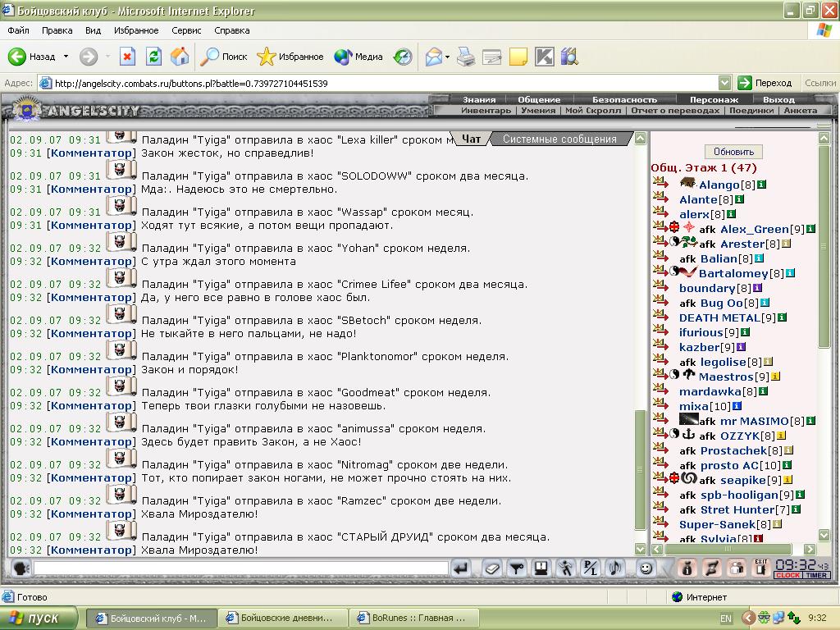Click the Обновить button in user list
The image size is (840, 630).
tap(733, 152)
